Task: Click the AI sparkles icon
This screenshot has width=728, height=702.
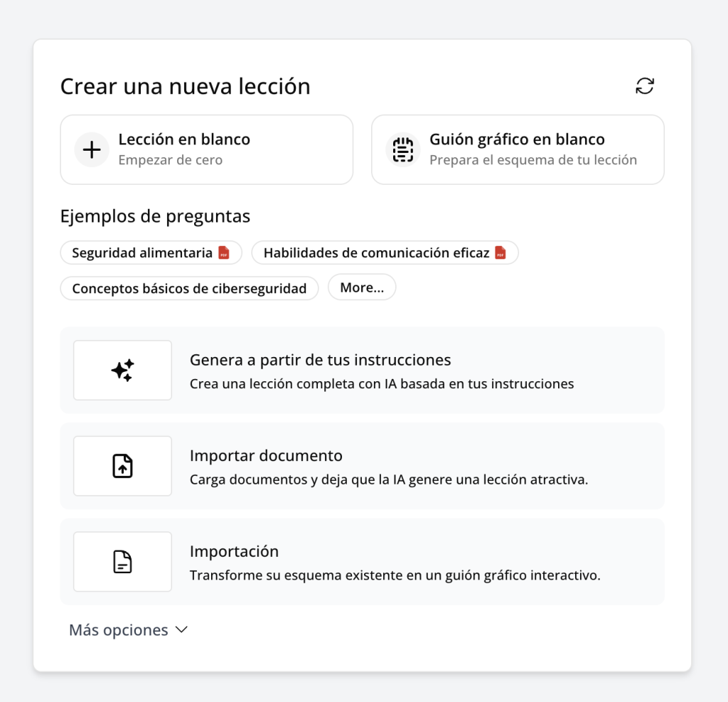Action: 122,371
